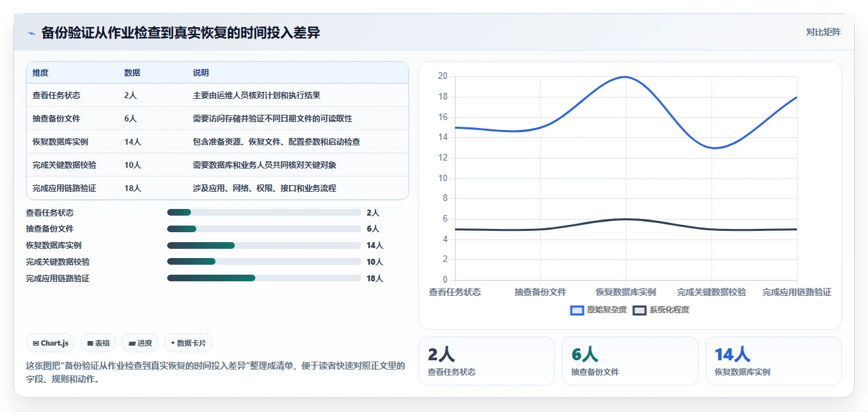Click chart x-axis label 完成关键数据校验
This screenshot has width=868, height=412.
click(712, 292)
